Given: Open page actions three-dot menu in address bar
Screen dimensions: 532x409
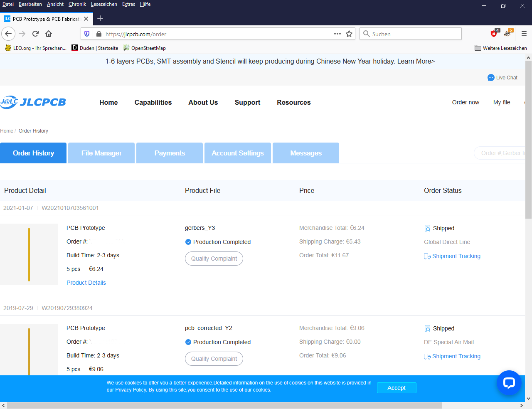Looking at the screenshot, I should 337,34.
